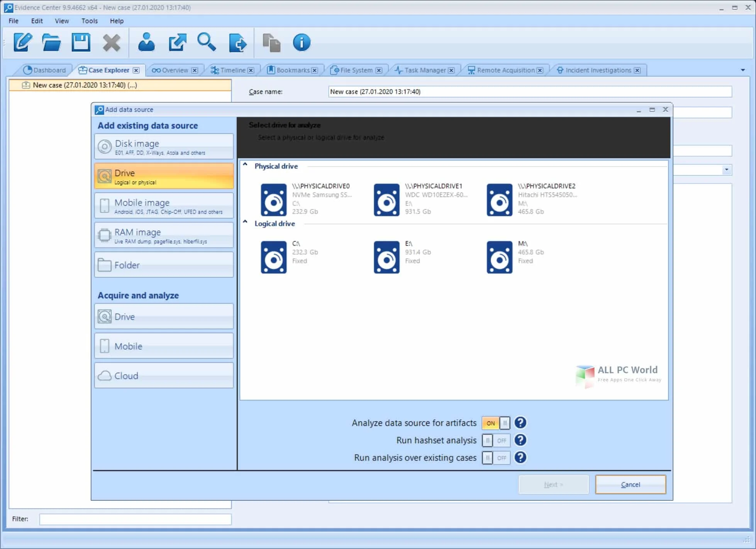
Task: Close the Bookmarks tab via its X
Action: [315, 70]
